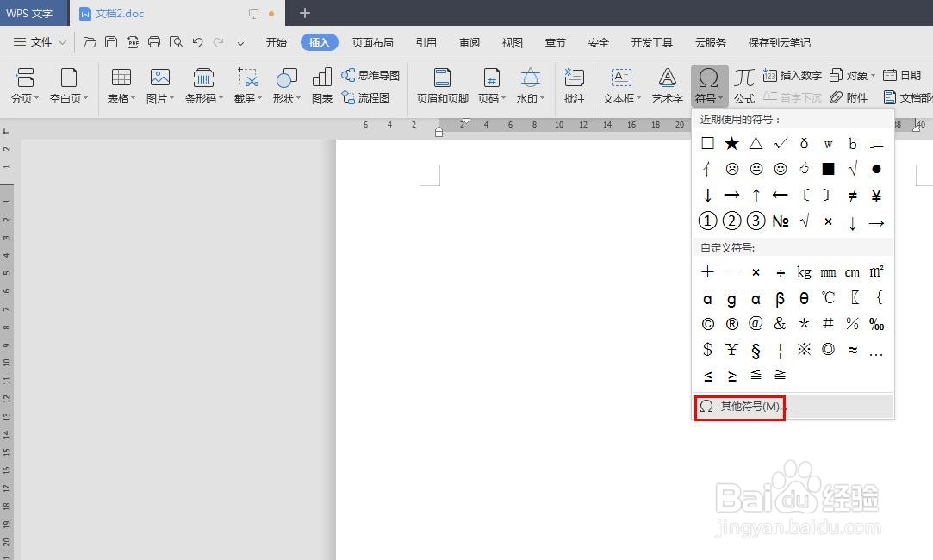Viewport: 933px width, 560px height.
Task: Expand the quick access toolbar customize arrow
Action: [240, 42]
